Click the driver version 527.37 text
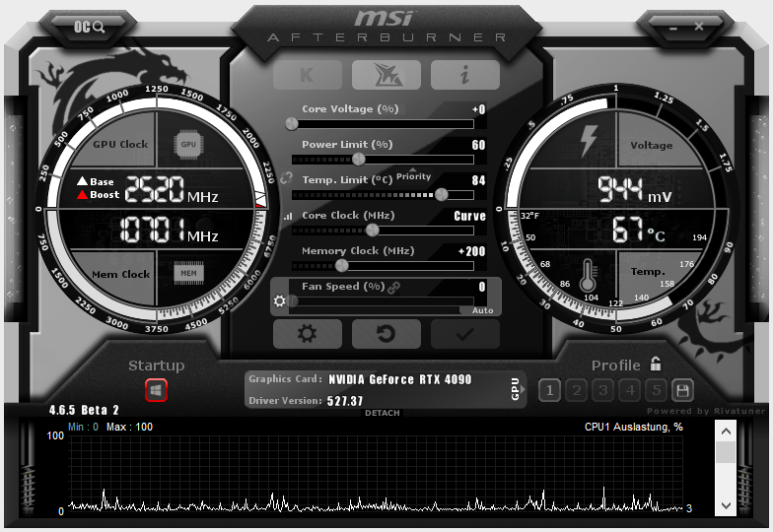 click(x=345, y=401)
